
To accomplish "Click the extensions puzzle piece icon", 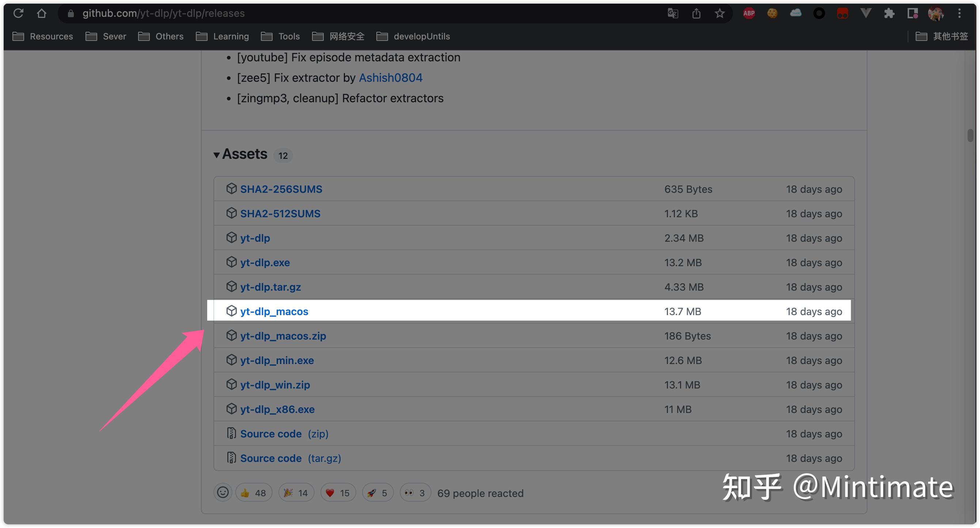I will coord(890,13).
